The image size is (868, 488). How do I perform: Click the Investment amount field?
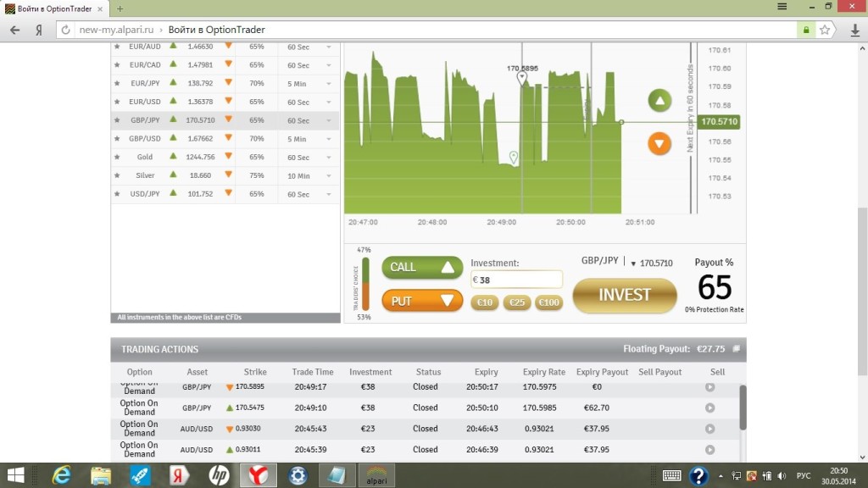(516, 280)
